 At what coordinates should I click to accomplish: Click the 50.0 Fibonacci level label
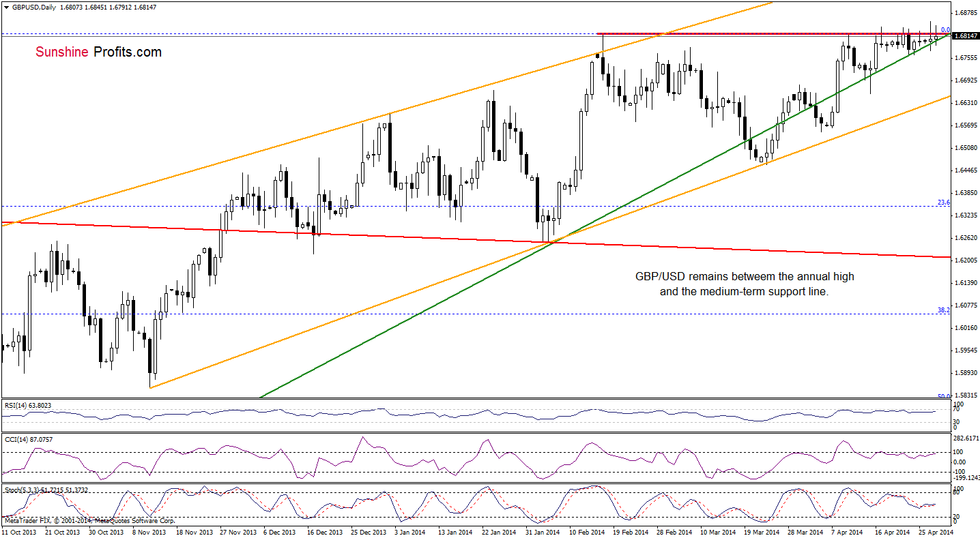click(x=944, y=395)
